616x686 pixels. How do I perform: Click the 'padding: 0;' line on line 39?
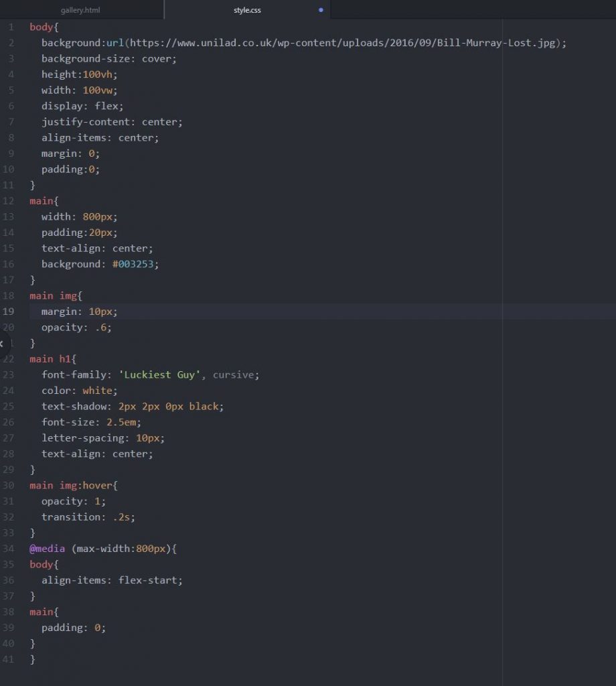pos(74,628)
